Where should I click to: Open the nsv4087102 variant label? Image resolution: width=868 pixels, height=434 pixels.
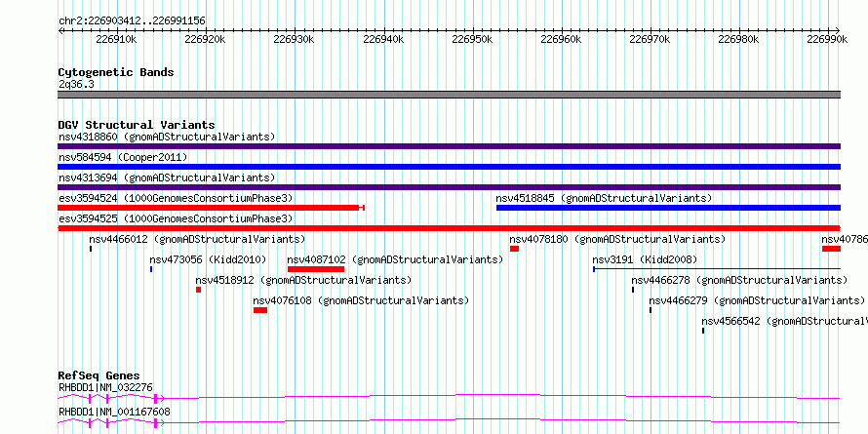point(395,259)
